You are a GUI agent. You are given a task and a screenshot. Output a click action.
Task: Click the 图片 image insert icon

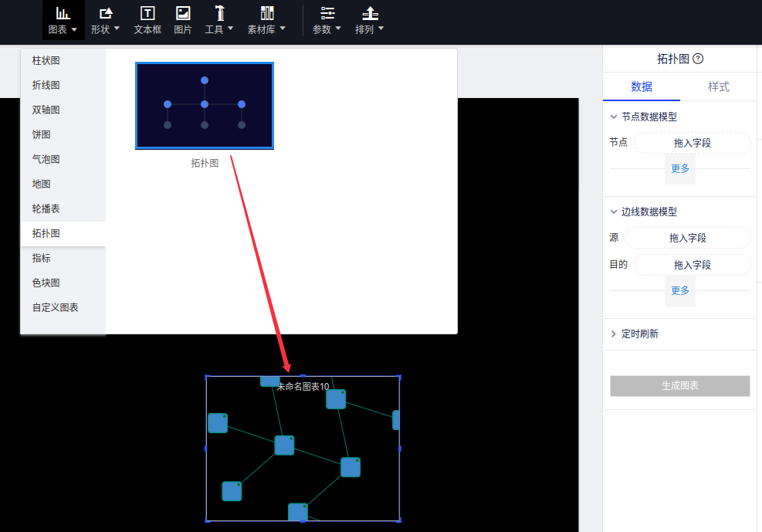pos(183,13)
